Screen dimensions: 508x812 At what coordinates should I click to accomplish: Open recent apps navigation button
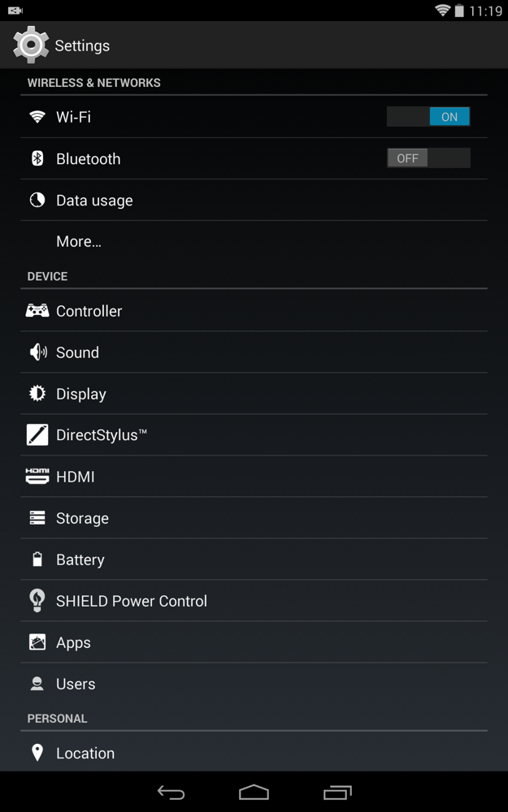(x=337, y=793)
